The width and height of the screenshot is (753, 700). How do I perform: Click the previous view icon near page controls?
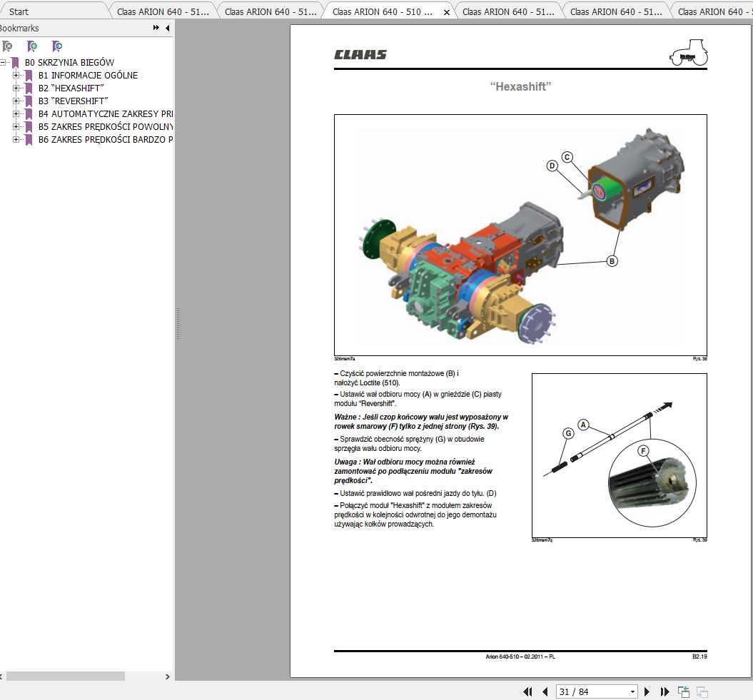[682, 691]
